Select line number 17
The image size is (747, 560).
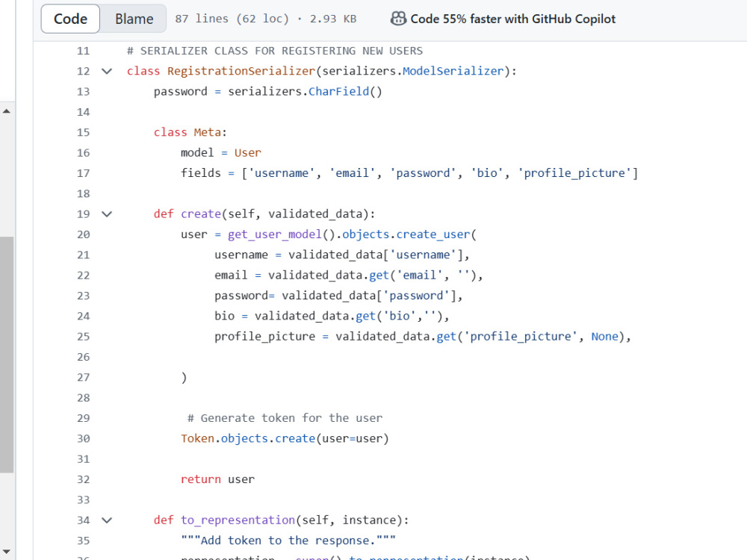tap(84, 173)
